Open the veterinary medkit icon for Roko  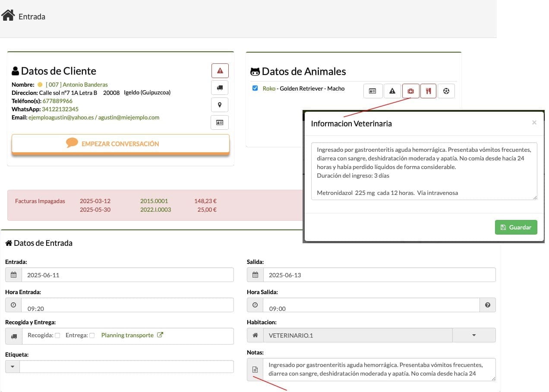coord(411,91)
